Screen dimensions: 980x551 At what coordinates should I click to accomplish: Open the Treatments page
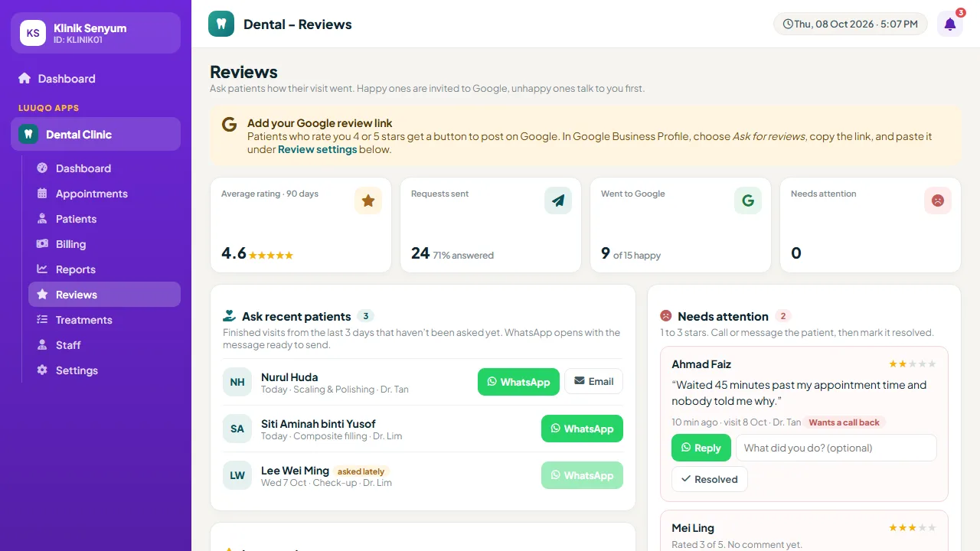click(x=104, y=320)
